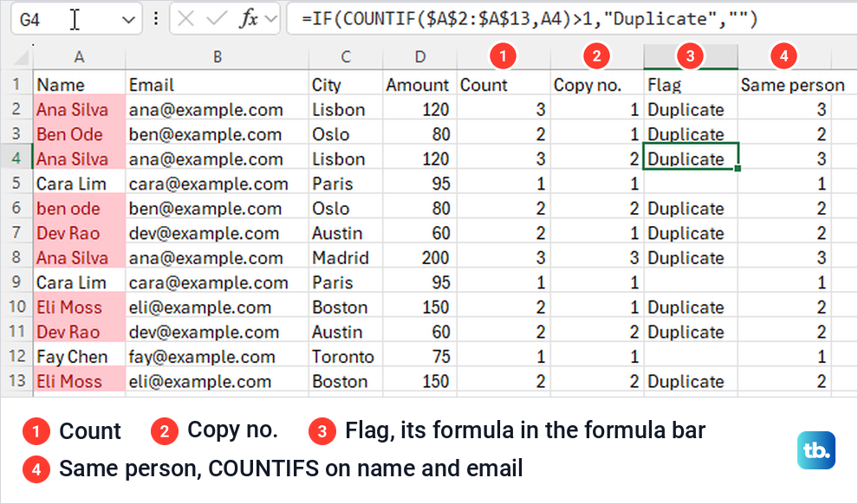This screenshot has width=858, height=504.
Task: Open the Name Box dropdown arrow
Action: [128, 20]
